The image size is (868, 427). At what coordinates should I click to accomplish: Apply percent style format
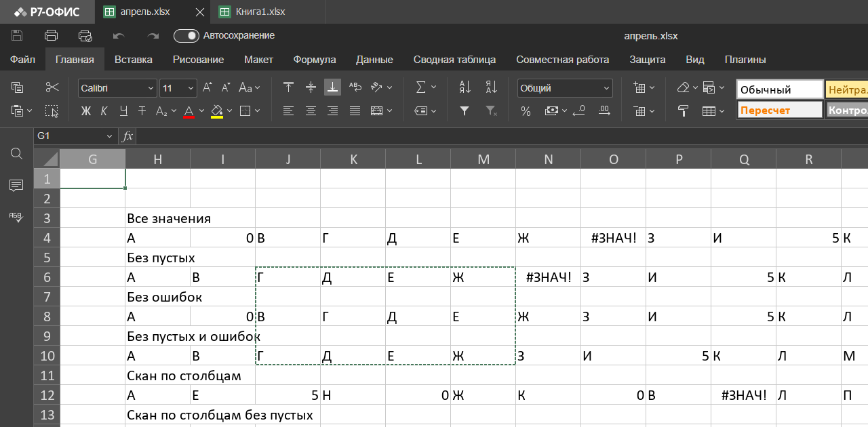pyautogui.click(x=526, y=110)
